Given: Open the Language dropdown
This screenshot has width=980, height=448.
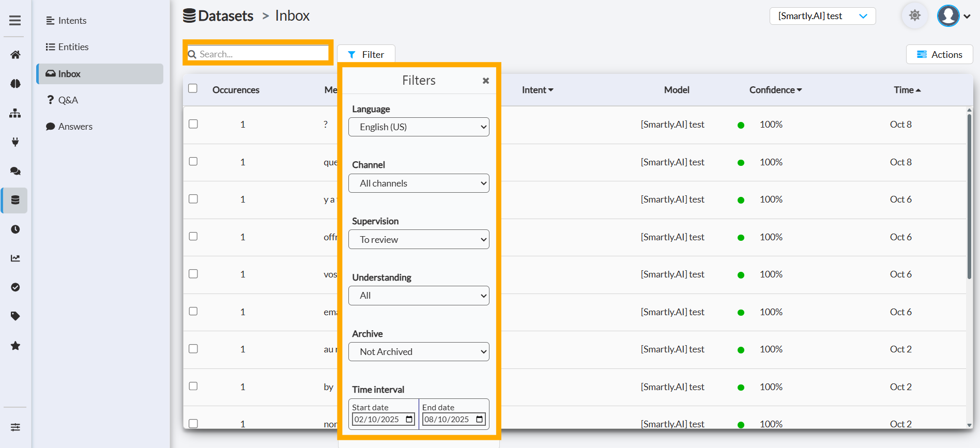Looking at the screenshot, I should (x=419, y=127).
